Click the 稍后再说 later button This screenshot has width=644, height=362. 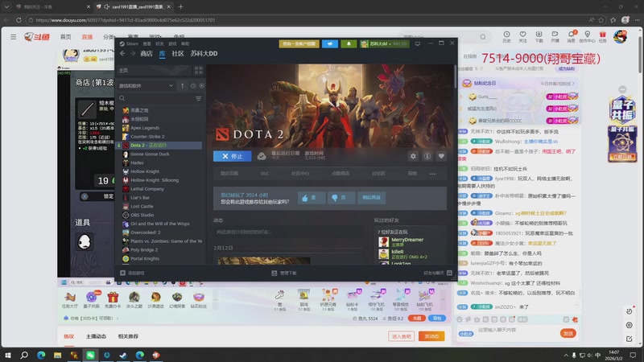click(x=371, y=197)
